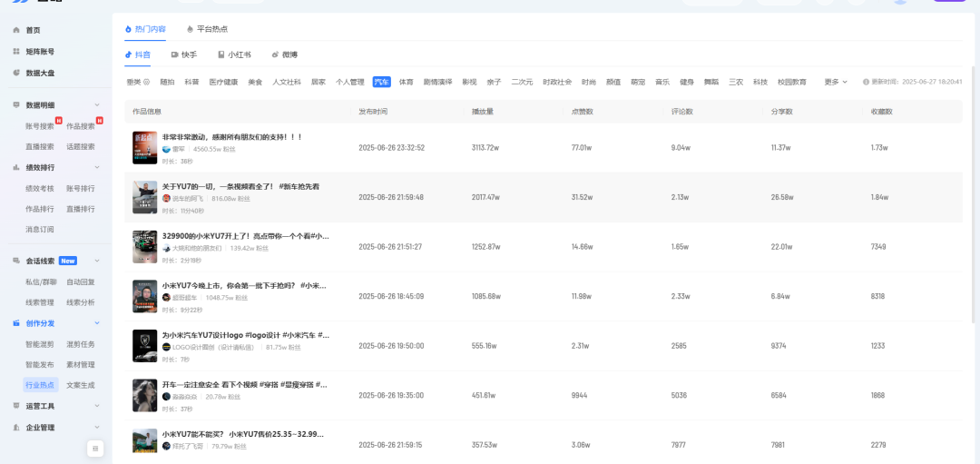Open 话题搜索 in sidebar
The height and width of the screenshot is (464, 980).
click(81, 146)
